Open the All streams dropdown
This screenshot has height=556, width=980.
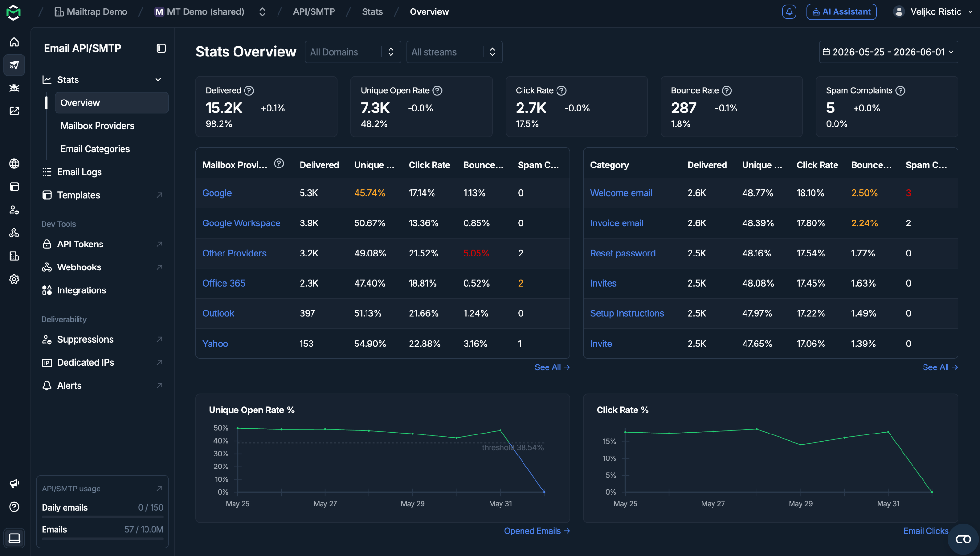(x=454, y=52)
